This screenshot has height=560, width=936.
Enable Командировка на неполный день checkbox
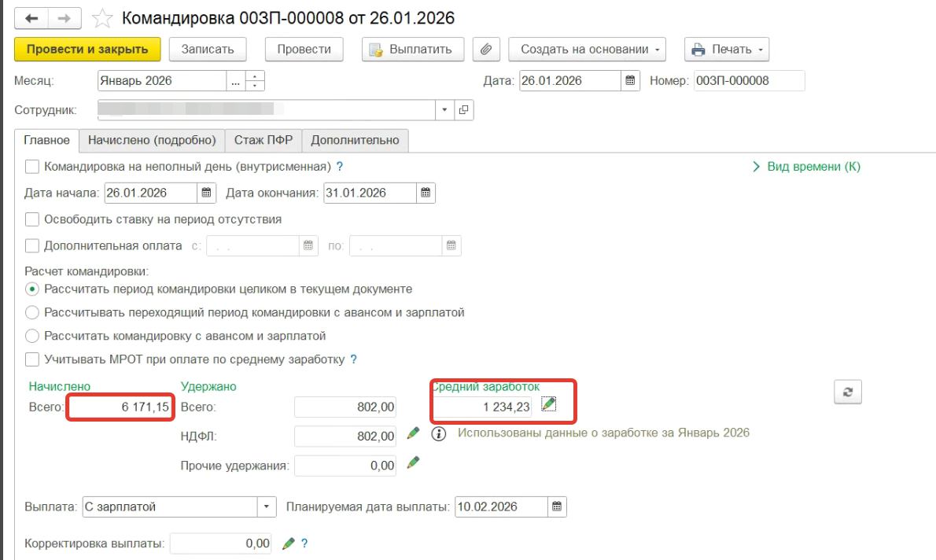32,167
